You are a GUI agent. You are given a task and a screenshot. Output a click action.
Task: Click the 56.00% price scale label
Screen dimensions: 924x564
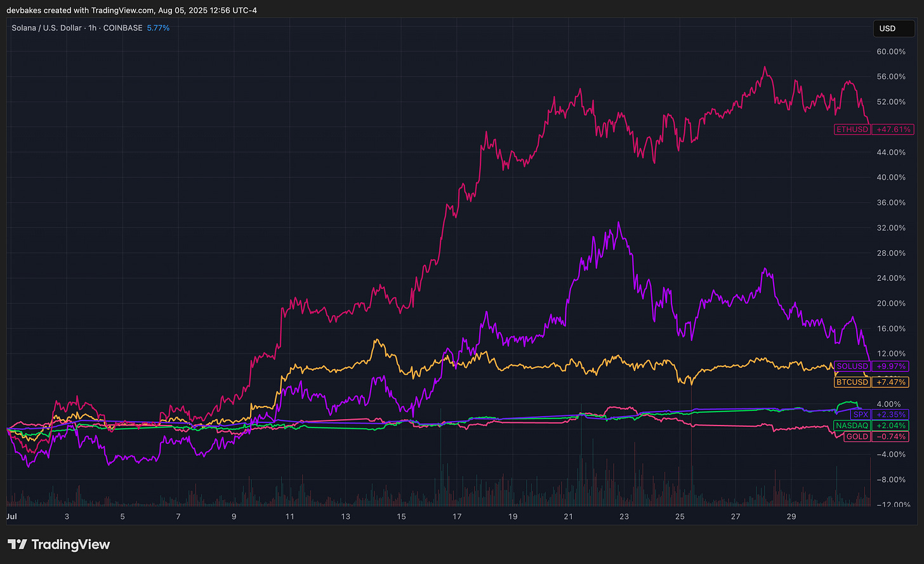891,76
